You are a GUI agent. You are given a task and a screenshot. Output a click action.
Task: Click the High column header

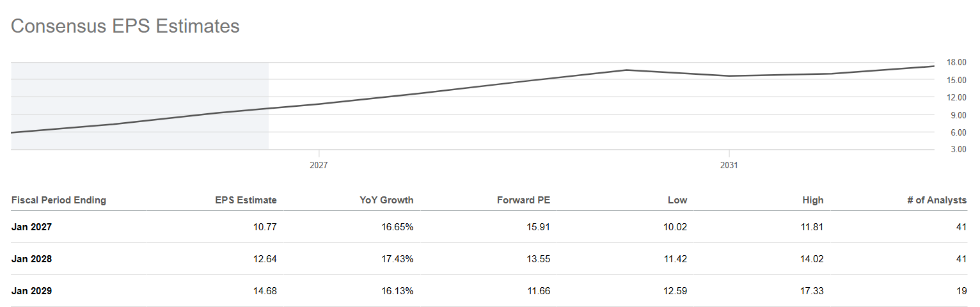click(813, 200)
